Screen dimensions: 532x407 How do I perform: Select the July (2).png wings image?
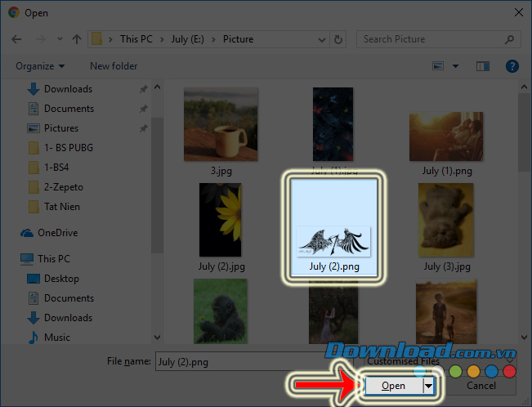[334, 228]
